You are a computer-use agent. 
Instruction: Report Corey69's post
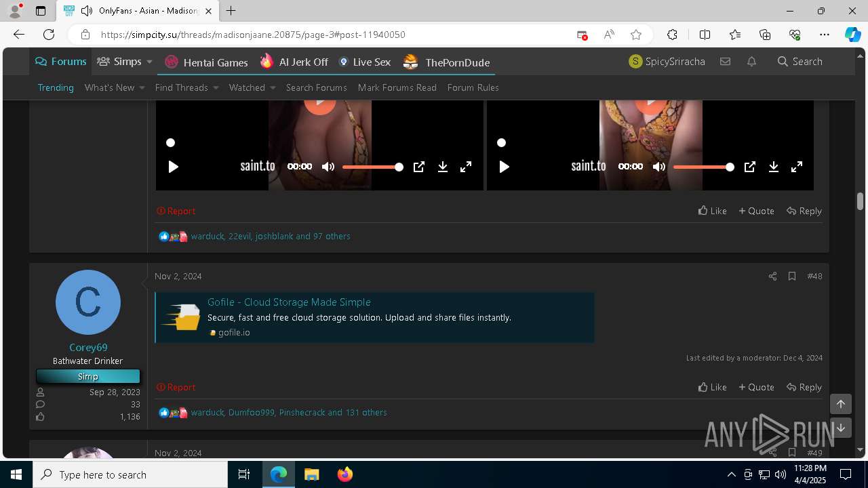pyautogui.click(x=176, y=387)
